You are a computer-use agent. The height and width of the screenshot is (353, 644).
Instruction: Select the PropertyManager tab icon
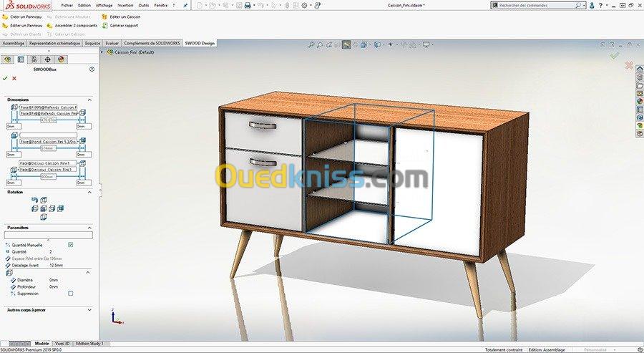(21, 59)
